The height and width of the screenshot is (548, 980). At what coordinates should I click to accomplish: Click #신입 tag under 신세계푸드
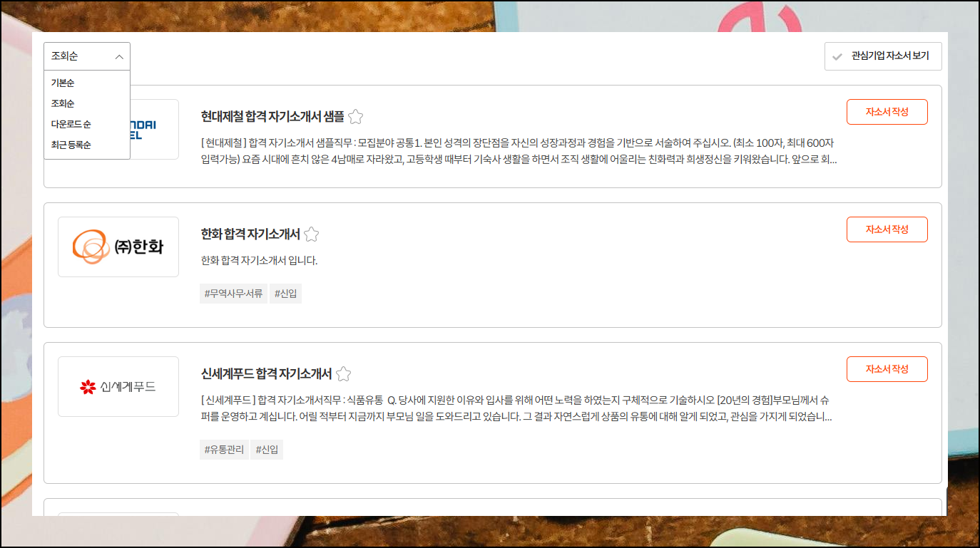267,450
